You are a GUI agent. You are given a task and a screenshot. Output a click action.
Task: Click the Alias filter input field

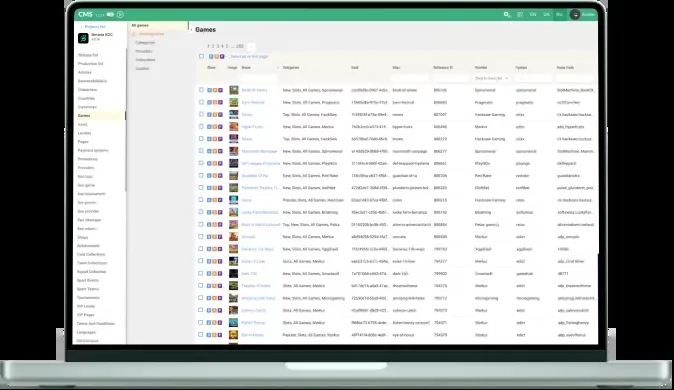click(410, 78)
